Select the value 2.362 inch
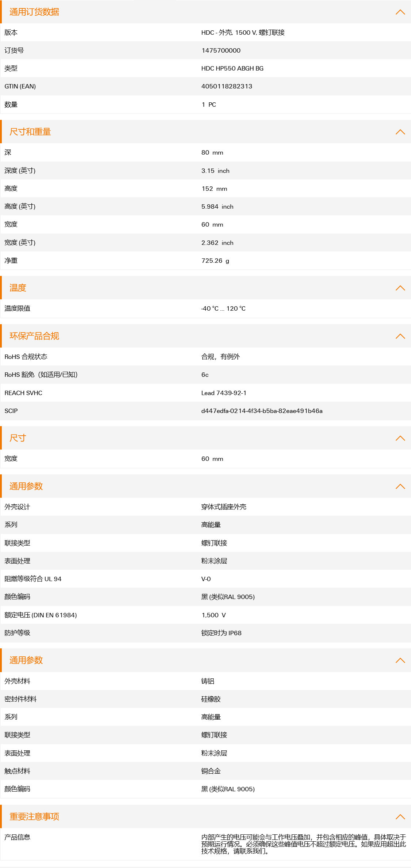411x868 pixels. point(217,243)
